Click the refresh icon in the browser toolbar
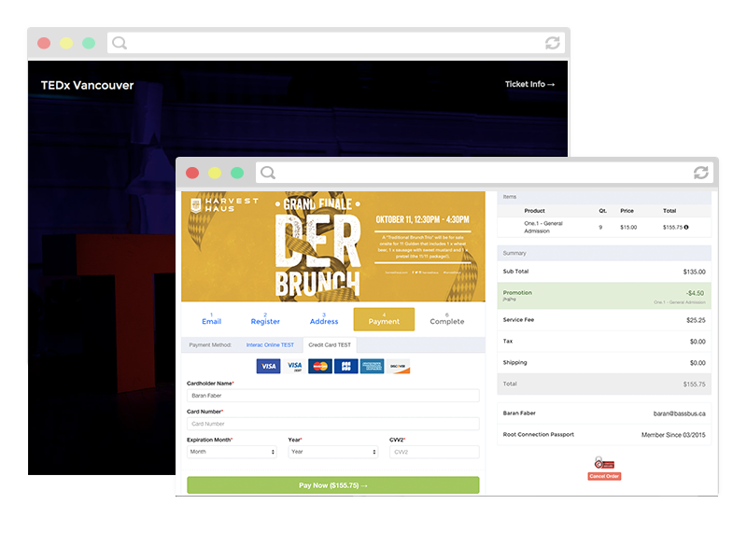 700,173
